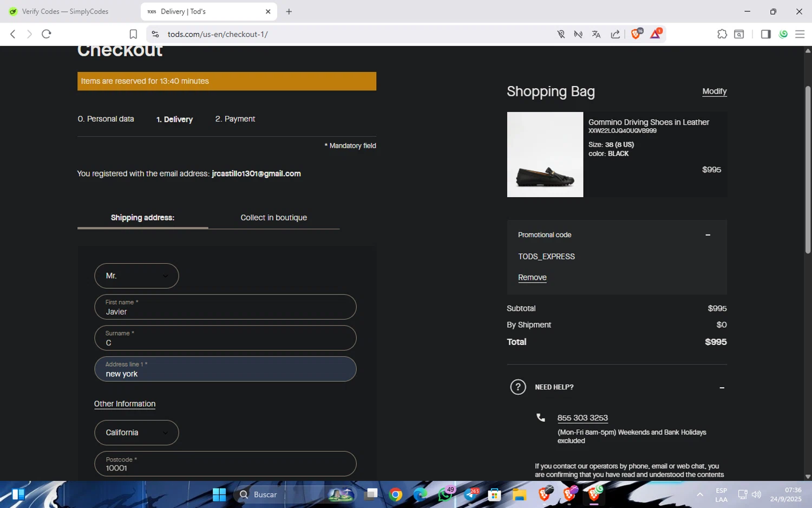The image size is (812, 508).
Task: Switch to Verify Codes — SimplyCodes tab
Action: 66,11
